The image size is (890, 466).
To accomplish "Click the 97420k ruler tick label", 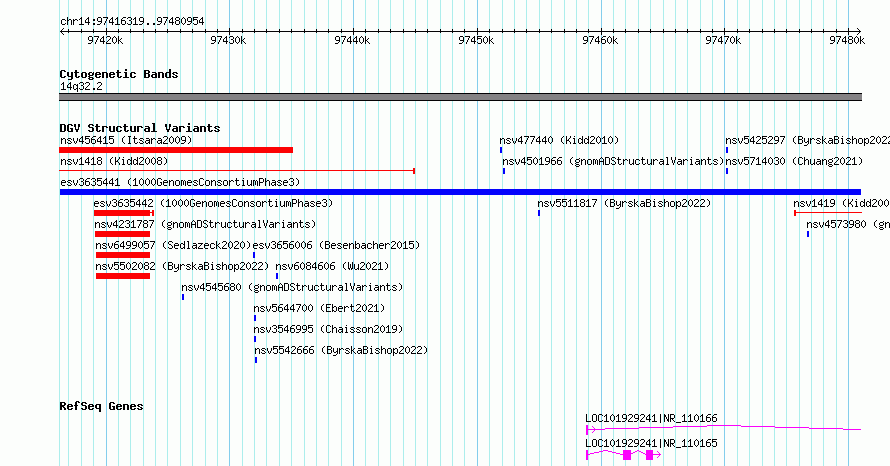I will coord(104,40).
